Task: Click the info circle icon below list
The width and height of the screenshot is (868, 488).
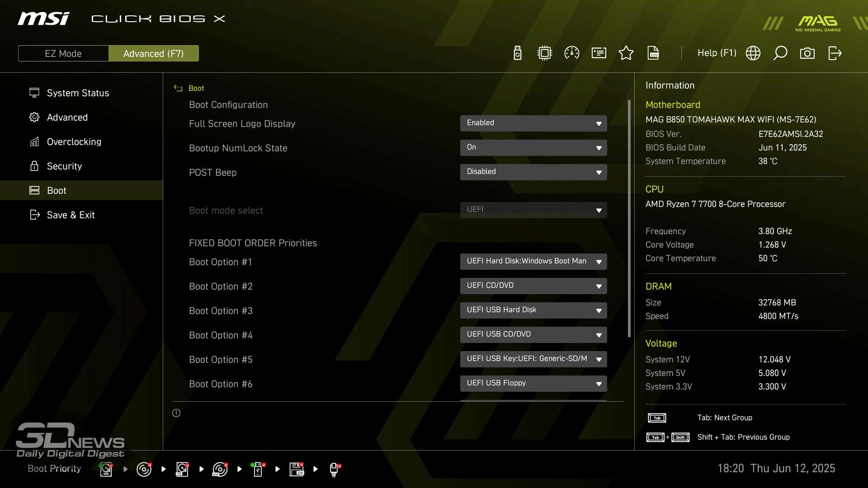Action: click(176, 413)
